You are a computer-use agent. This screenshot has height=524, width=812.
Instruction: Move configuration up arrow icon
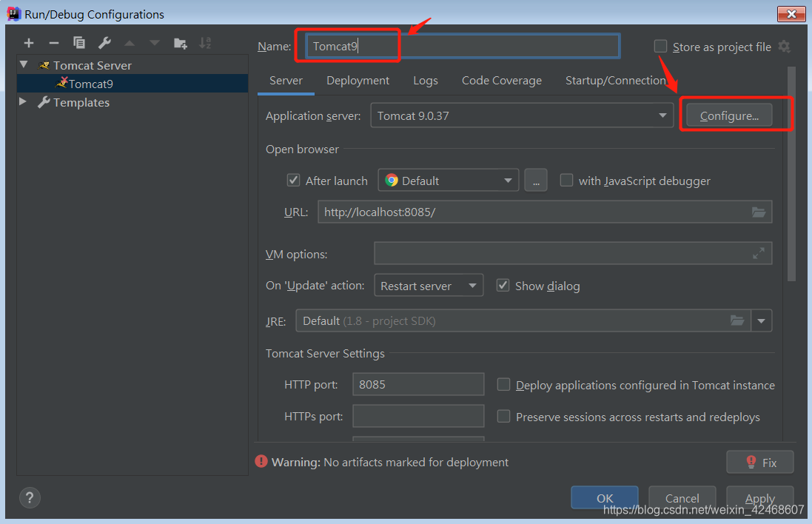pyautogui.click(x=130, y=43)
